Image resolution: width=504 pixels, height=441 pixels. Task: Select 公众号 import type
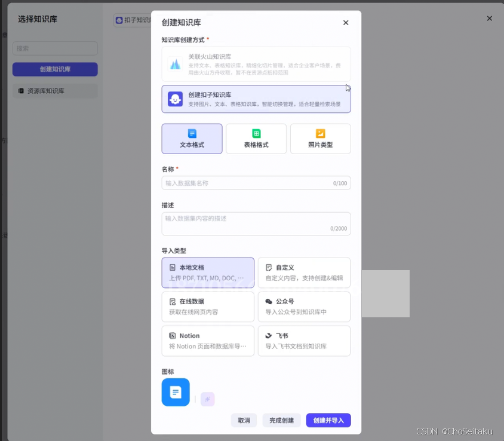pos(304,307)
